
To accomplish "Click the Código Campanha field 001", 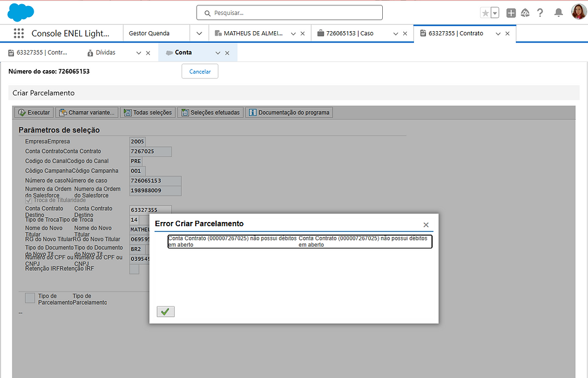I will (137, 170).
